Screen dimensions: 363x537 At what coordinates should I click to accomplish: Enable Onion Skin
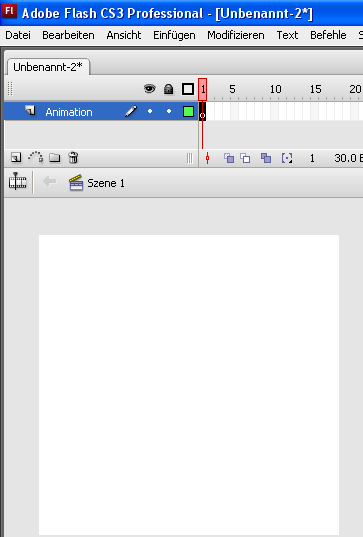pyautogui.click(x=229, y=158)
